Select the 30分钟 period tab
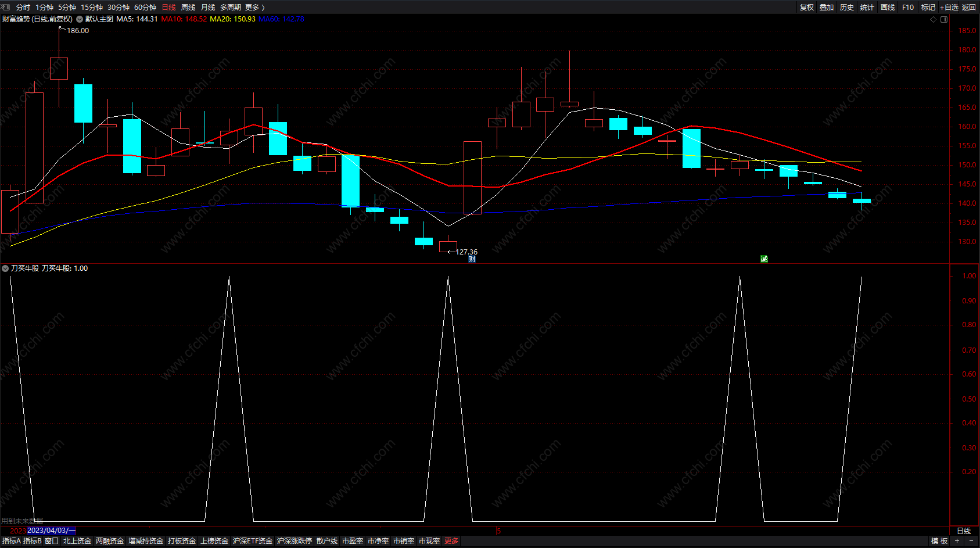980x548 pixels. click(x=119, y=8)
